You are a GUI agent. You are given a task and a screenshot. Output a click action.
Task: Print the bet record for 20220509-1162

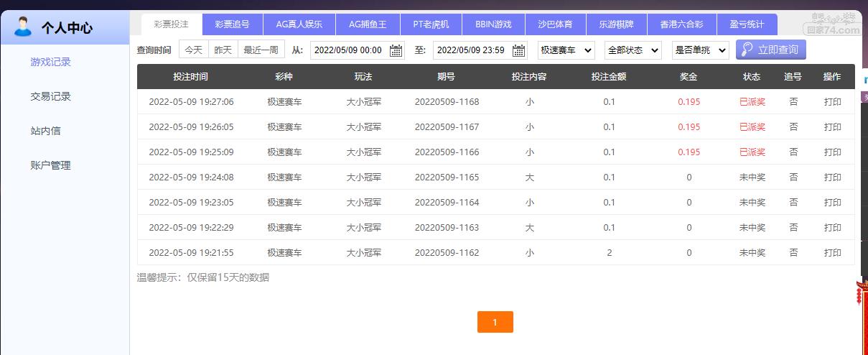tap(832, 253)
